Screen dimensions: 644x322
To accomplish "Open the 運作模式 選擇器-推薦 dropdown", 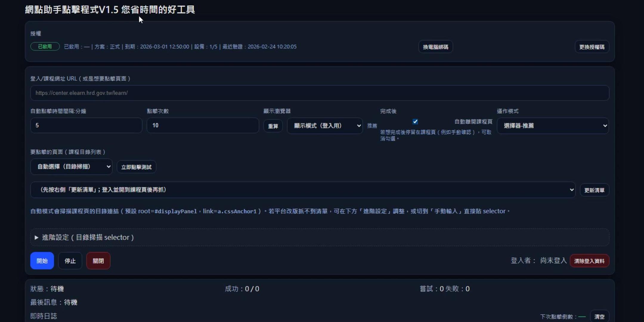I will [553, 126].
